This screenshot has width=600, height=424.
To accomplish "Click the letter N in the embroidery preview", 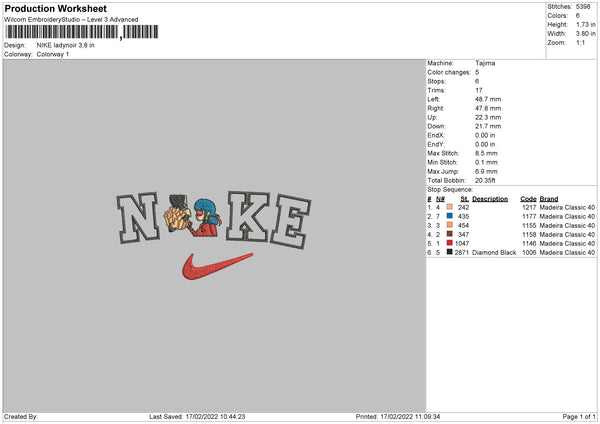I will coord(138,218).
